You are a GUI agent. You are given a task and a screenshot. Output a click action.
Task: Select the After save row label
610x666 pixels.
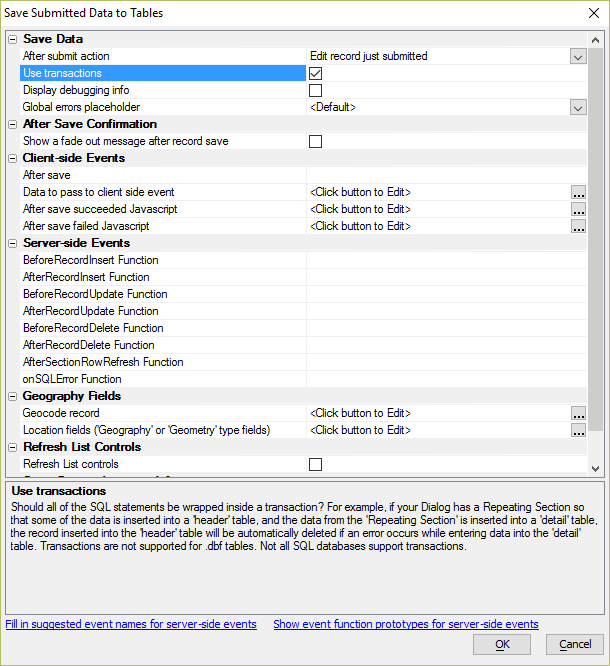point(46,175)
